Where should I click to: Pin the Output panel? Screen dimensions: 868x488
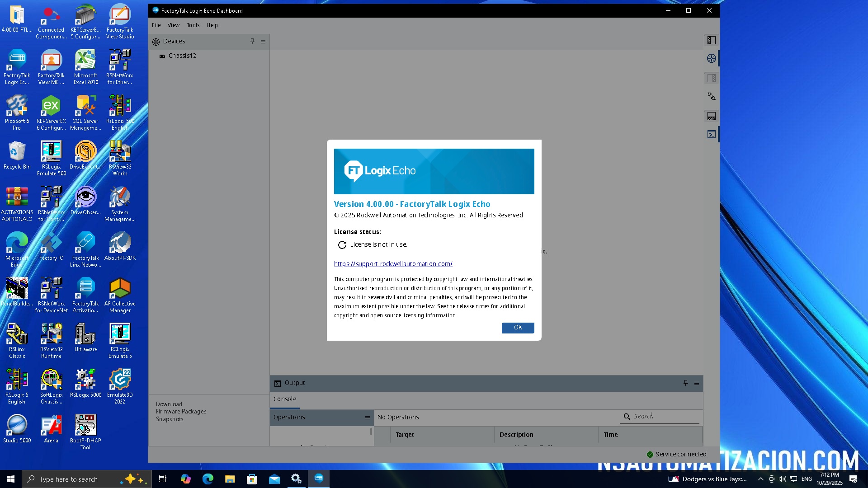point(685,383)
